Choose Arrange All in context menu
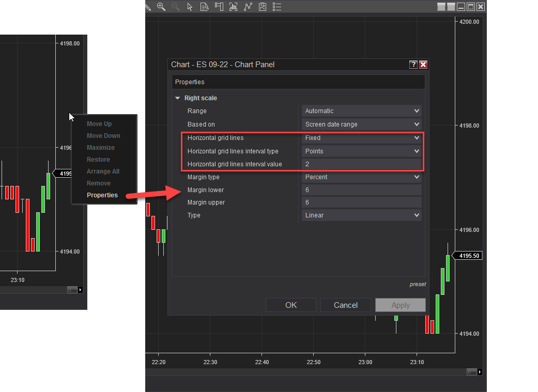Image resolution: width=538 pixels, height=392 pixels. pyautogui.click(x=103, y=171)
